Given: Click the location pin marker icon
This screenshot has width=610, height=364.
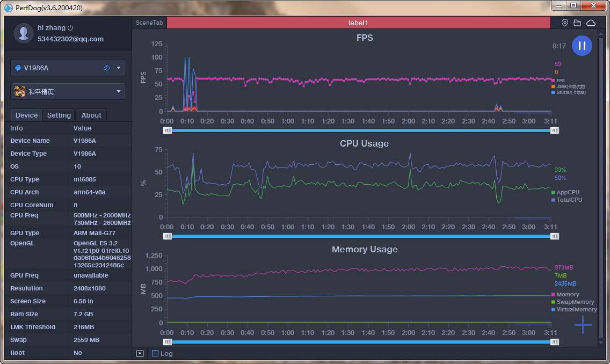Looking at the screenshot, I should point(564,23).
